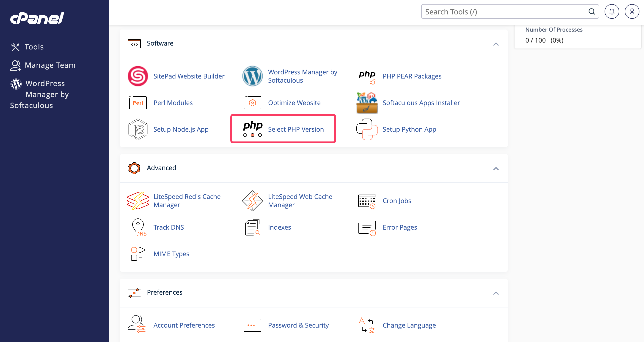Screen dimensions: 644x342
Task: Click the Node.js hexagon icon
Action: [x=138, y=129]
